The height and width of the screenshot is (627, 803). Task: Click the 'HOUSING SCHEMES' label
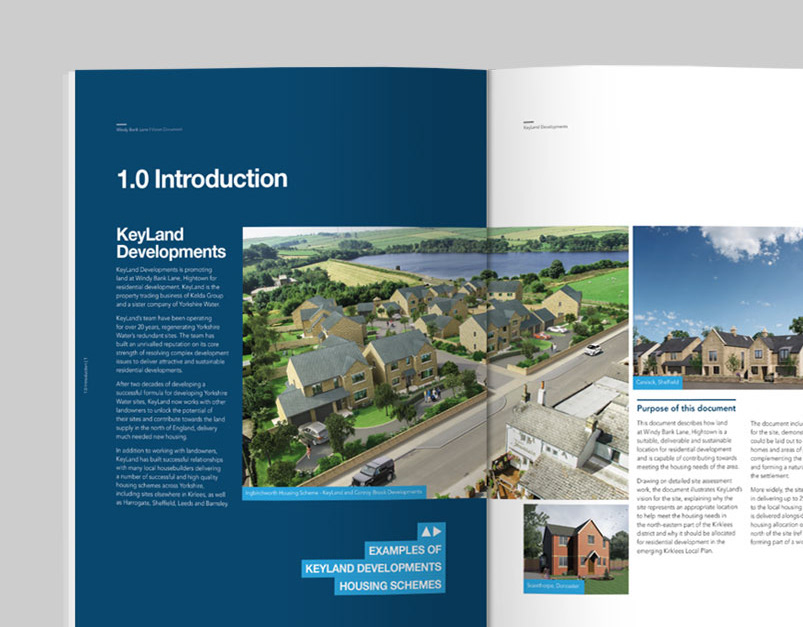390,586
